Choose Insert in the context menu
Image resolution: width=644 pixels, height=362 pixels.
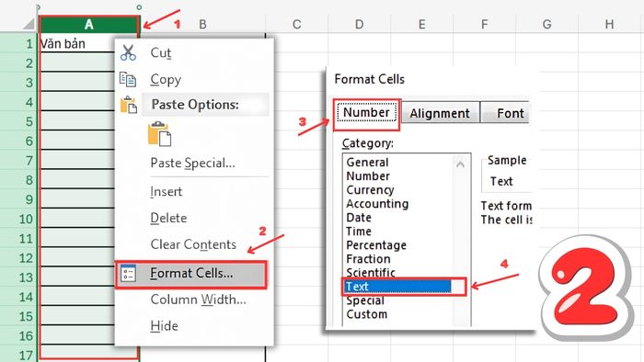(x=166, y=191)
